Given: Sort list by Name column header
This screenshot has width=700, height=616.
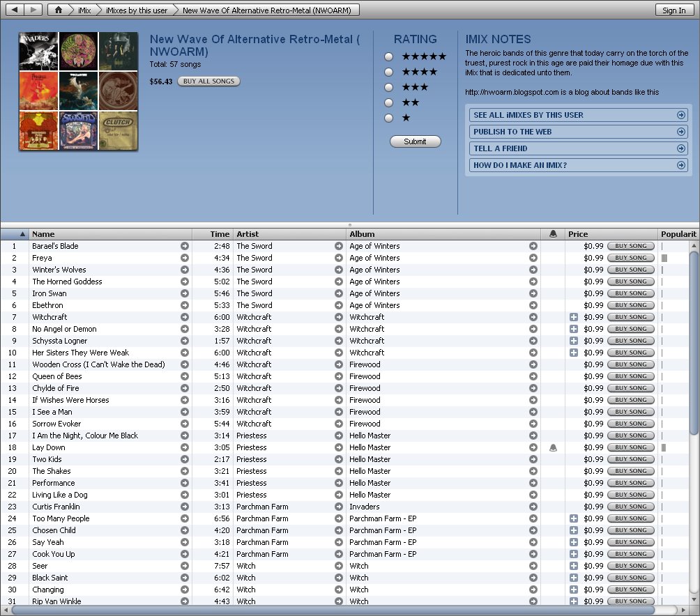Looking at the screenshot, I should coord(110,233).
